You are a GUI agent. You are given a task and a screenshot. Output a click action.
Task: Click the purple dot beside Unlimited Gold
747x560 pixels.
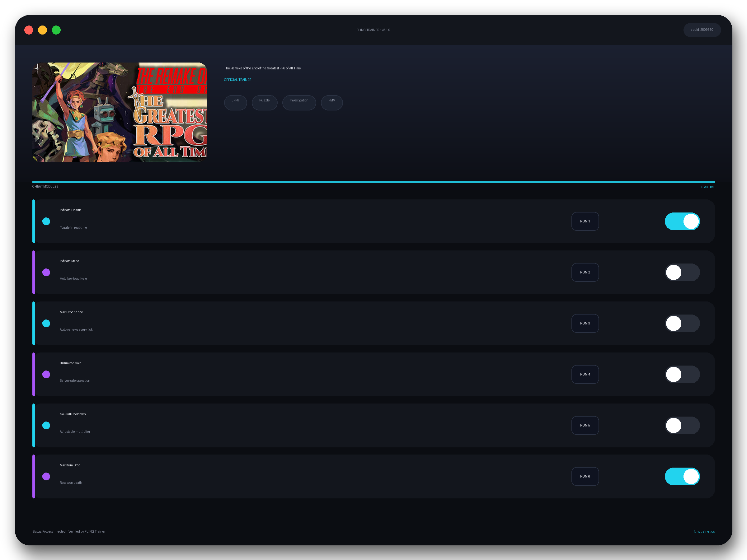46,374
